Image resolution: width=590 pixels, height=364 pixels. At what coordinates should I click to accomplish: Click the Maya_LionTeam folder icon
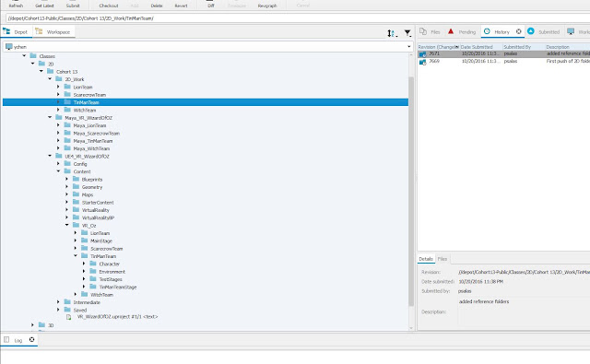67,125
